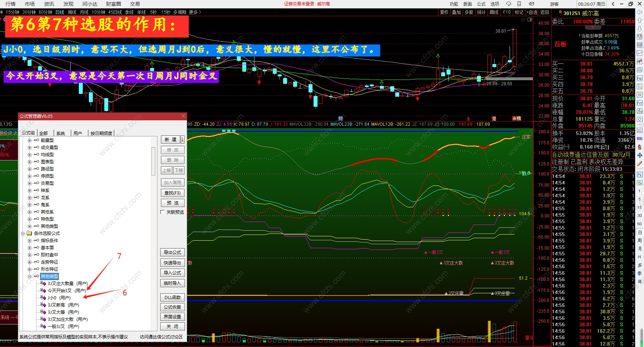The height and width of the screenshot is (347, 644).
Task: Switch to the 用户 tab
Action: (78, 133)
